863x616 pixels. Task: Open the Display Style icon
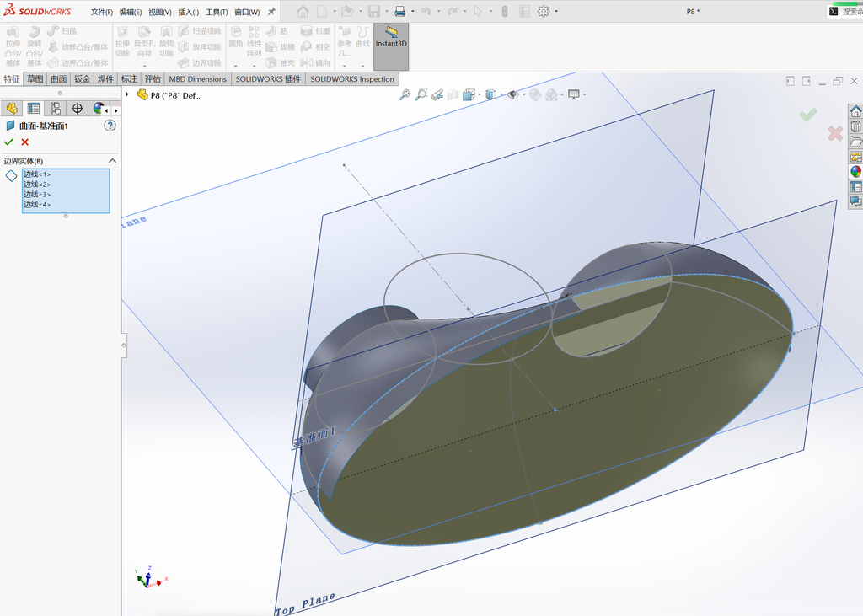(491, 94)
